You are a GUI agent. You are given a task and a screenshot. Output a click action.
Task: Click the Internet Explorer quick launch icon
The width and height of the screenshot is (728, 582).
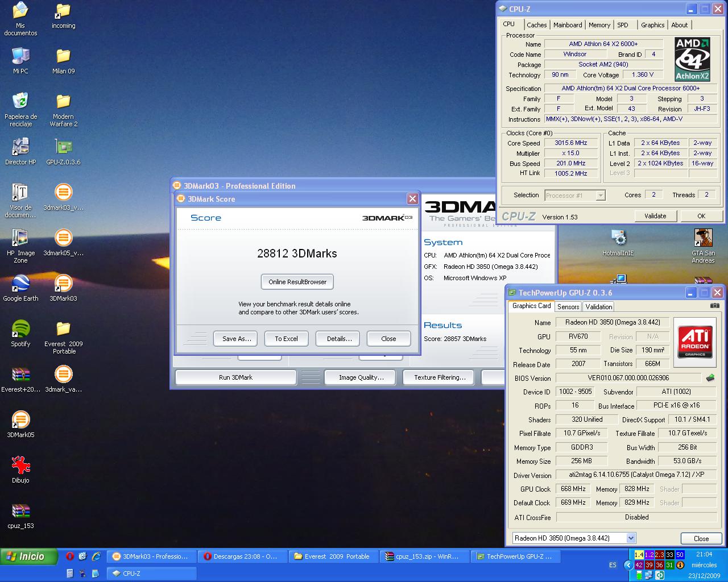click(x=96, y=556)
